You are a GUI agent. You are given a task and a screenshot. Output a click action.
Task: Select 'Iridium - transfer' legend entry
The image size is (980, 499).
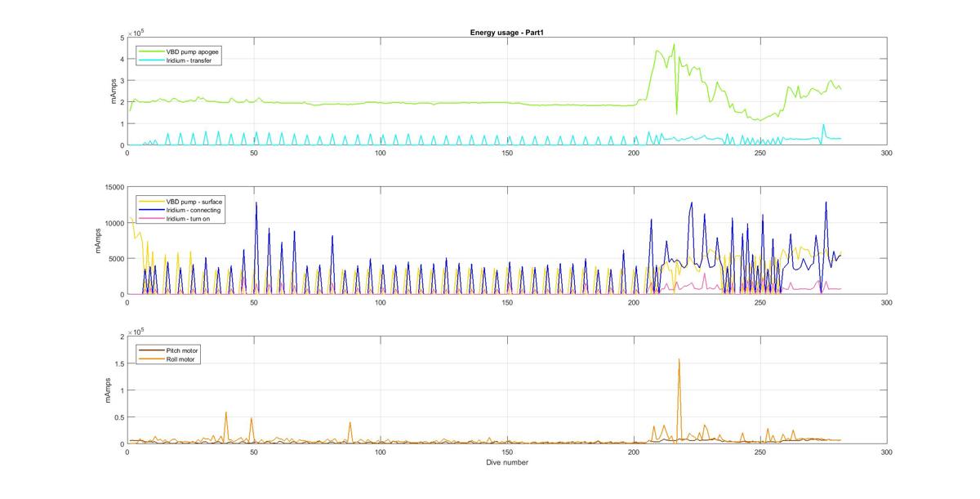click(176, 60)
